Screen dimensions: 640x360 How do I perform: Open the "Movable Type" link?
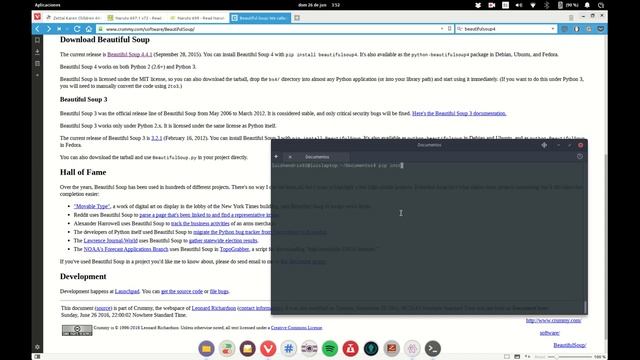(92, 207)
